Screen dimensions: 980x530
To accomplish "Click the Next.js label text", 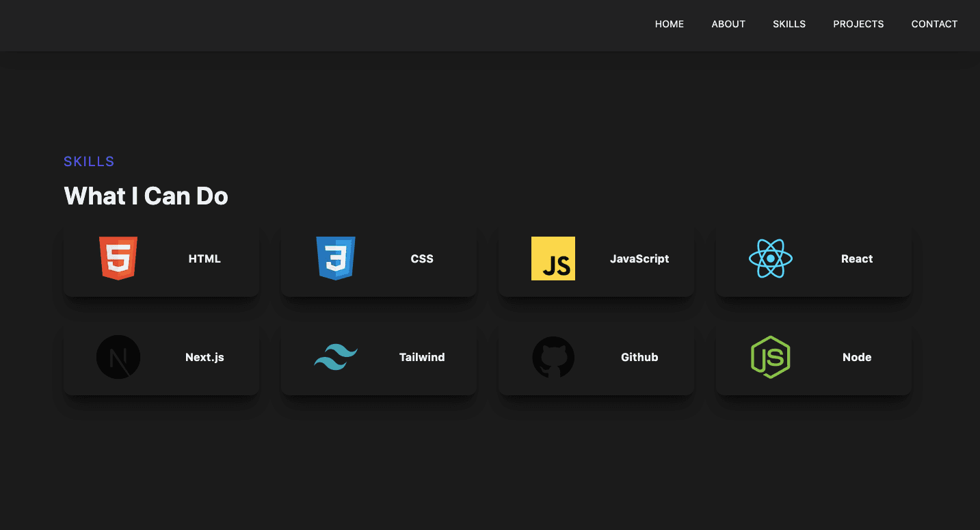I will click(x=204, y=357).
